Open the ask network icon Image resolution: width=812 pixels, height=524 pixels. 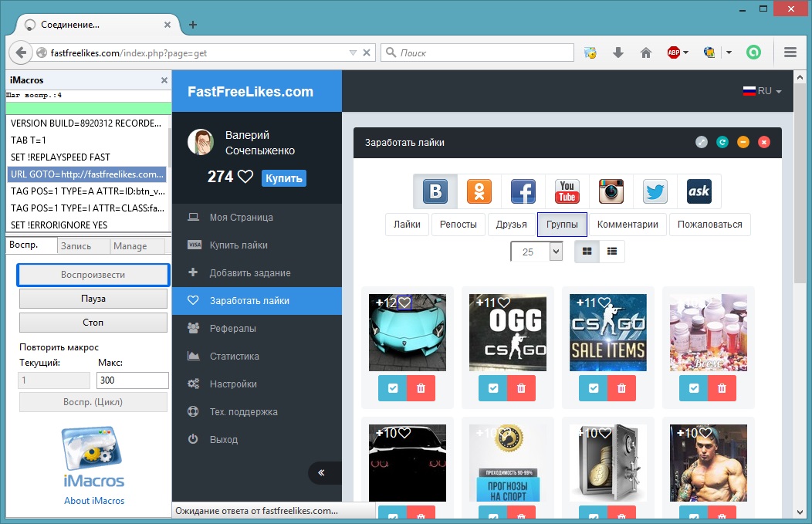pyautogui.click(x=699, y=191)
